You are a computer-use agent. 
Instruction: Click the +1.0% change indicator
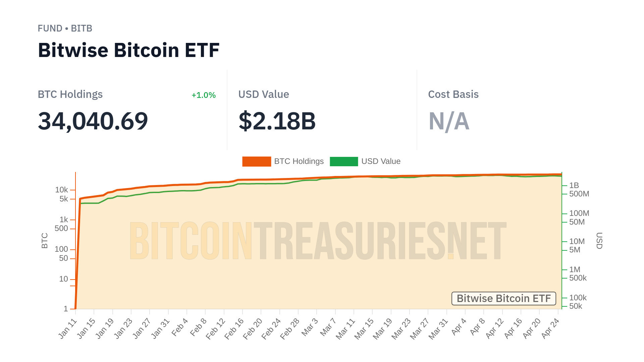click(204, 95)
